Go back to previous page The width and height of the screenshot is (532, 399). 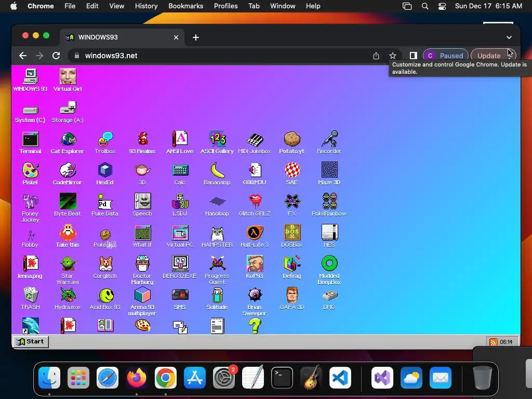pyautogui.click(x=23, y=56)
